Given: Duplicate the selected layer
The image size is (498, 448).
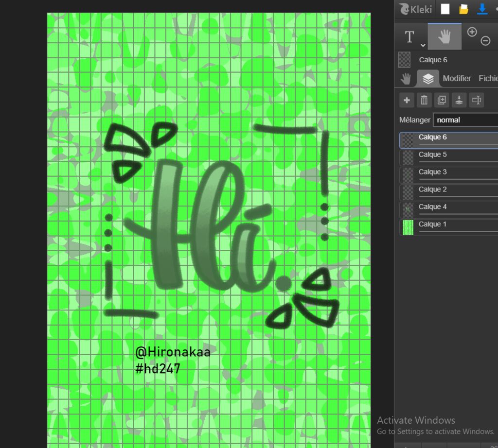Looking at the screenshot, I should [x=442, y=100].
